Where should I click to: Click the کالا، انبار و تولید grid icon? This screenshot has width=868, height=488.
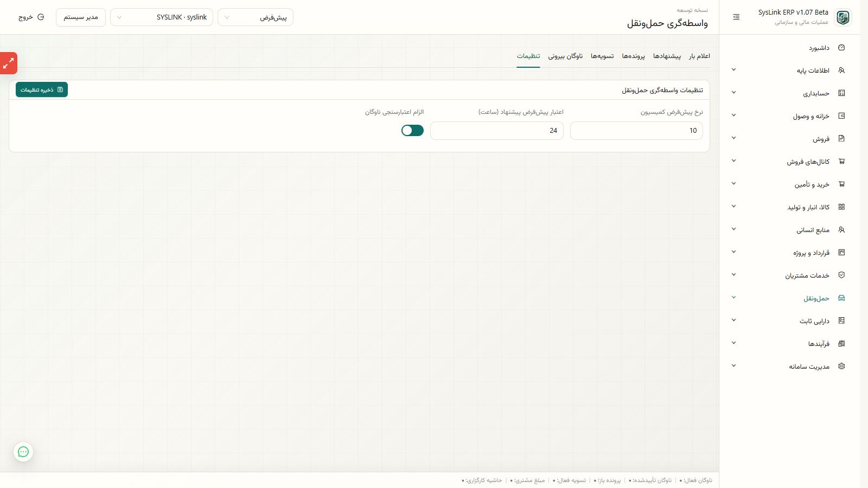click(841, 207)
